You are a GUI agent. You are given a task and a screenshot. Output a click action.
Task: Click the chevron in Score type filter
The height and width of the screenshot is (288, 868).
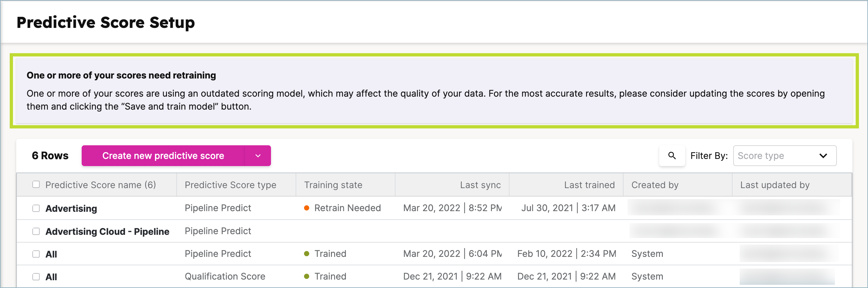pos(823,156)
